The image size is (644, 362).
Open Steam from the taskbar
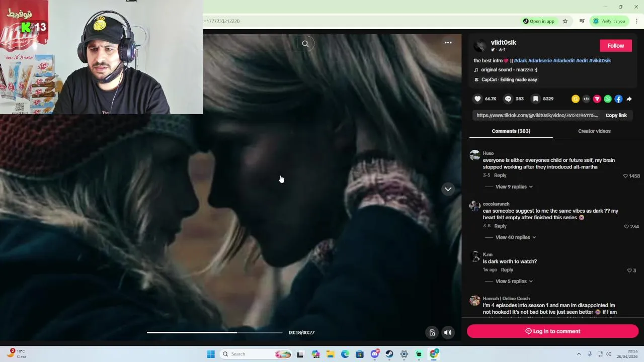coord(389,354)
